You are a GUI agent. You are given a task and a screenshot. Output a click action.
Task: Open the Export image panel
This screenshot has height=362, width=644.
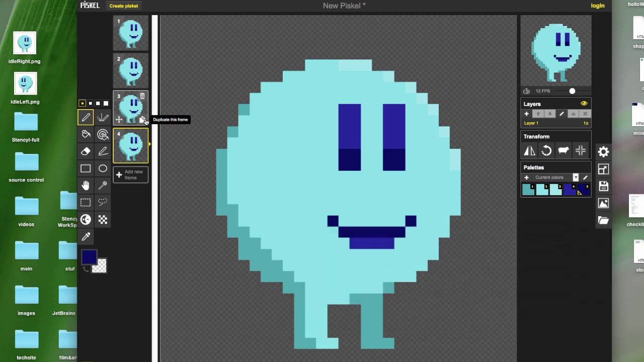coord(603,204)
